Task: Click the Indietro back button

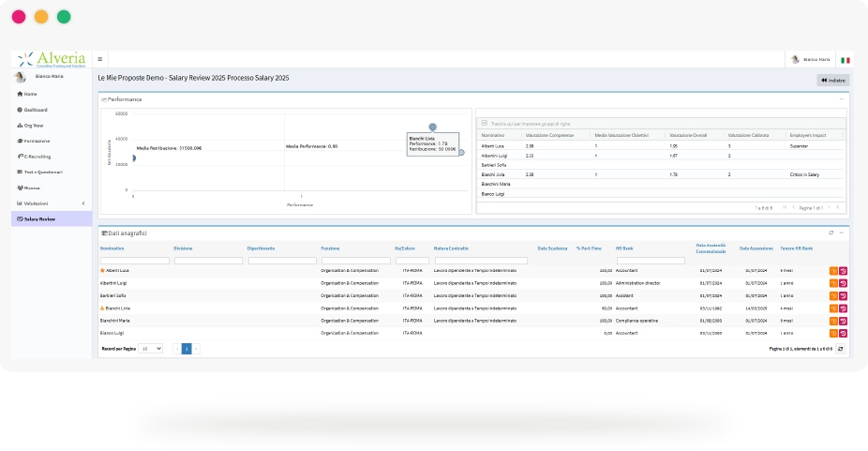Action: pyautogui.click(x=833, y=81)
